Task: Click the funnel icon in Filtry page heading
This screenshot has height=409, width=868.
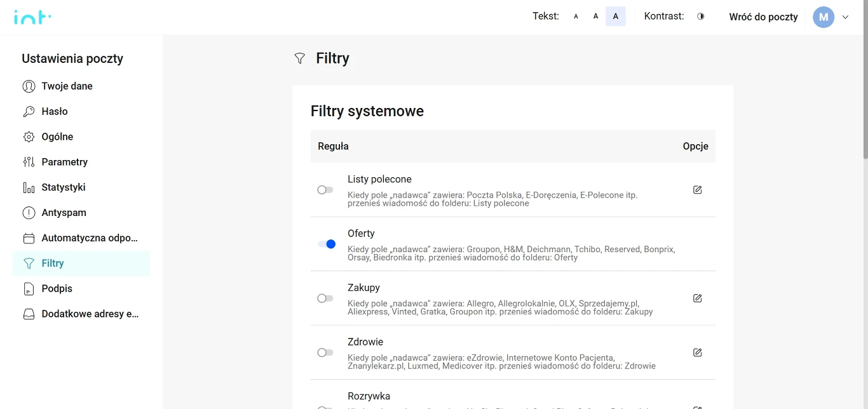Action: pyautogui.click(x=300, y=58)
